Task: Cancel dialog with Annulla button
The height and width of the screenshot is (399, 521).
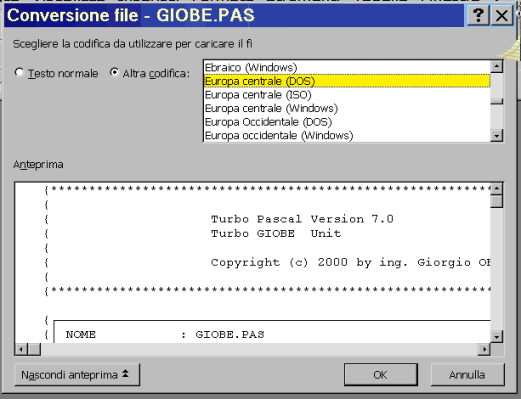Action: pyautogui.click(x=467, y=375)
